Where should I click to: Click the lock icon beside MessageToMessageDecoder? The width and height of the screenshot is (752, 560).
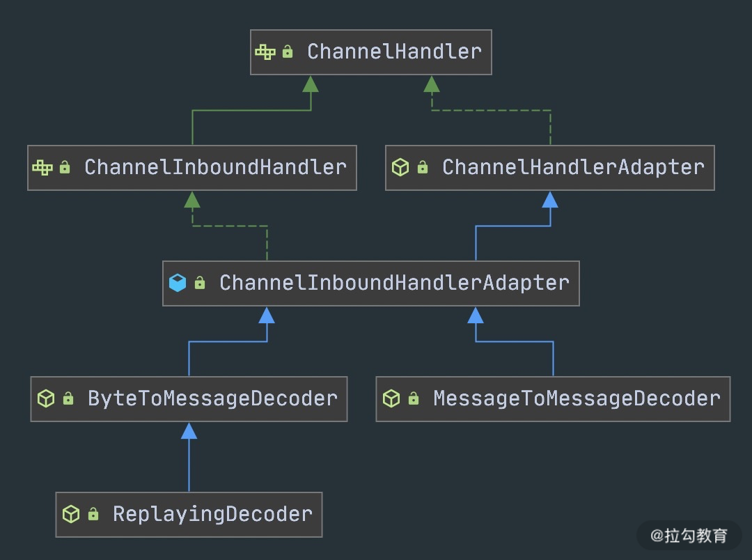414,398
